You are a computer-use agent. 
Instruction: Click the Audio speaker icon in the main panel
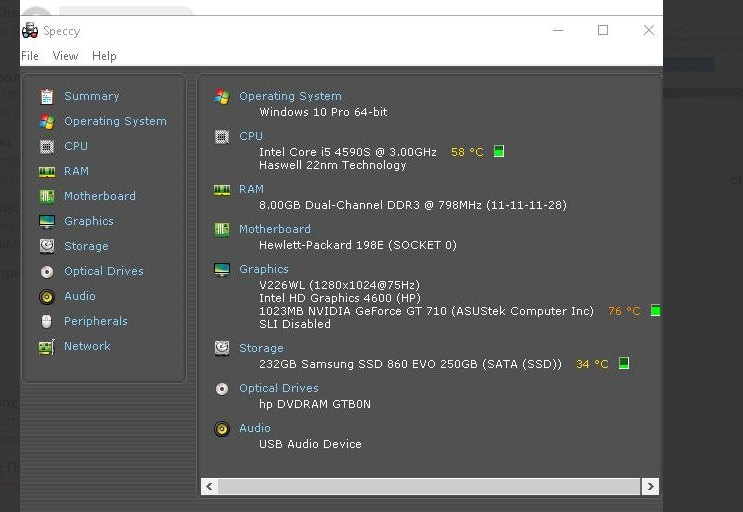[x=221, y=429]
